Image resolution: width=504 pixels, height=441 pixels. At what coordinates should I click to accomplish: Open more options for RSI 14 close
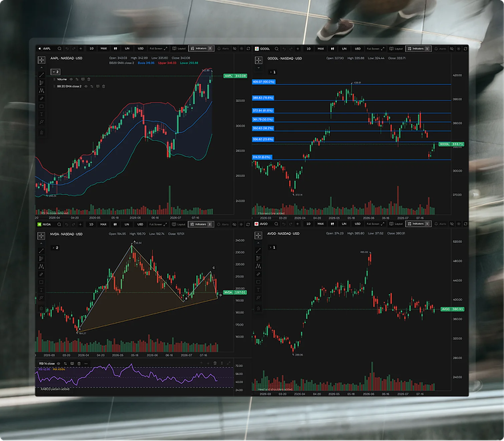(86, 363)
